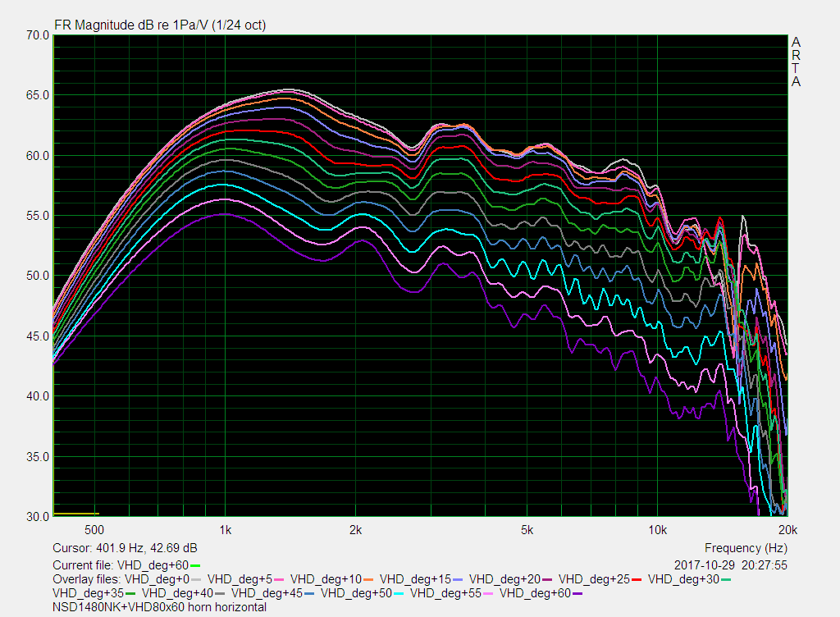Click the overlay VHD_deg+60 legend label

[x=536, y=593]
